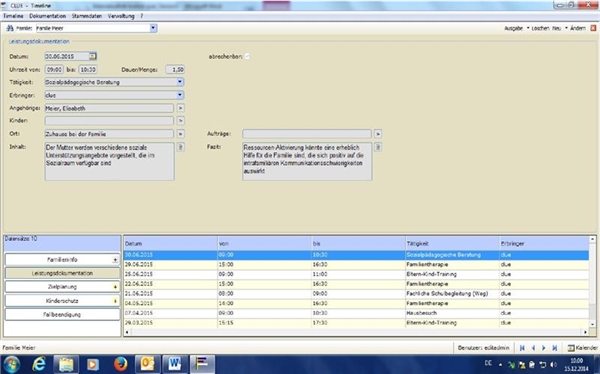Open the Stammdaten menu
Viewport: 600px width, 374px height.
pos(87,16)
